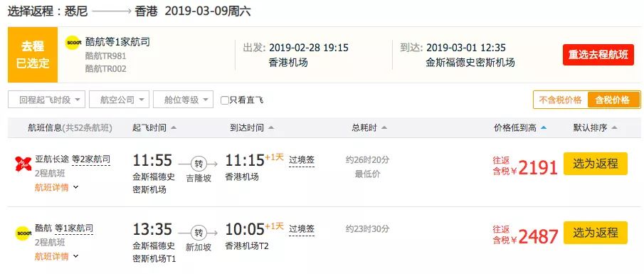Open the 航空公司 filter dropdown
This screenshot has width=644, height=274.
coord(119,100)
